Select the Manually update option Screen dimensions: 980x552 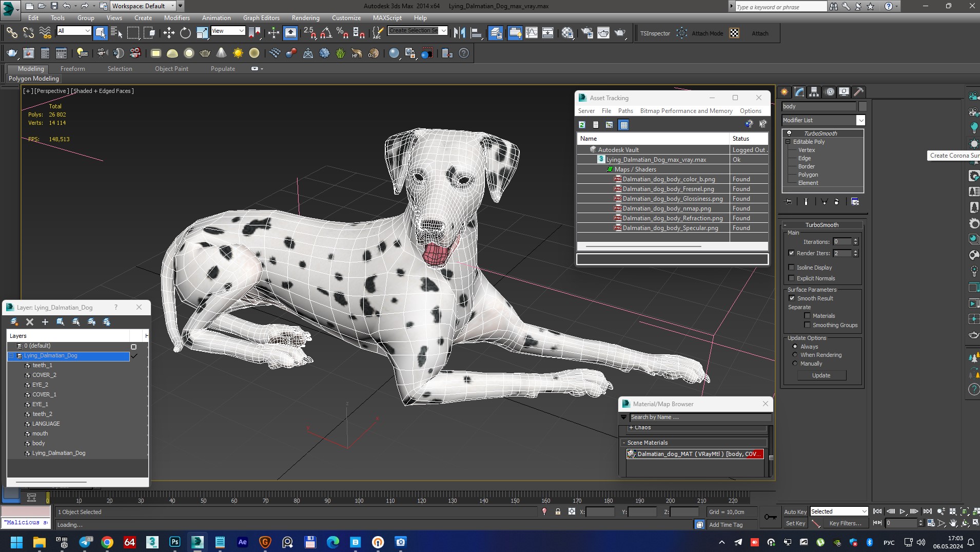[795, 364]
